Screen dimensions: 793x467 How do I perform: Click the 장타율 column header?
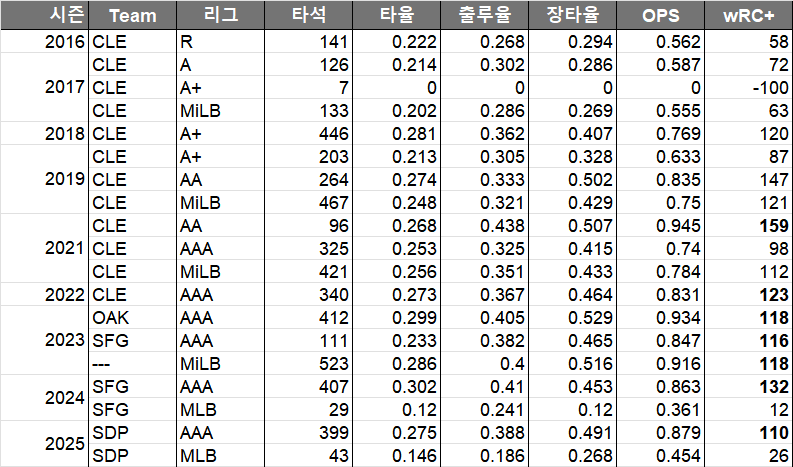[x=572, y=16]
